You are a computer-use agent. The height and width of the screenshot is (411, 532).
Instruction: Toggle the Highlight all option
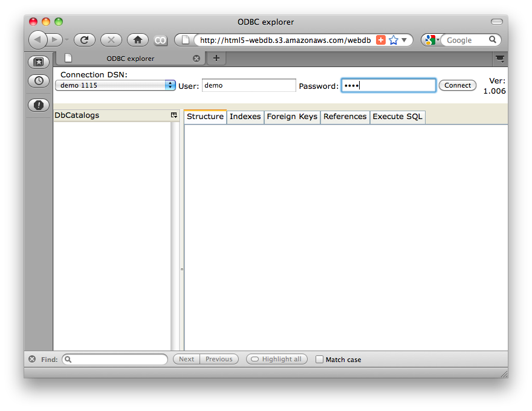click(x=276, y=359)
